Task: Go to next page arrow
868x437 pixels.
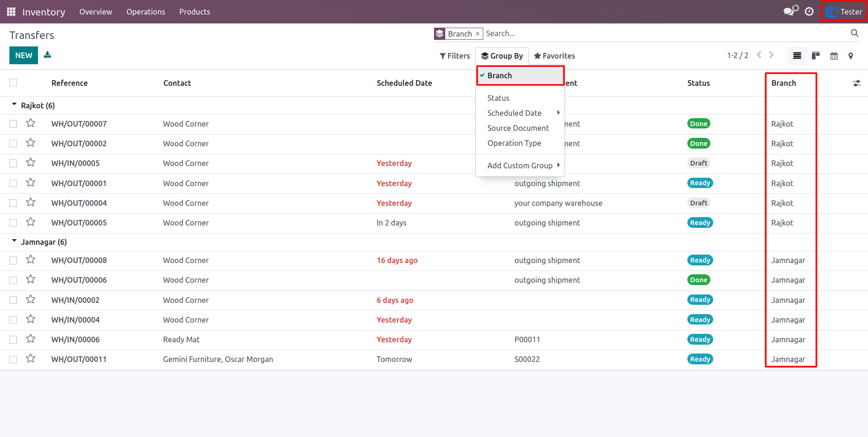Action: click(771, 55)
